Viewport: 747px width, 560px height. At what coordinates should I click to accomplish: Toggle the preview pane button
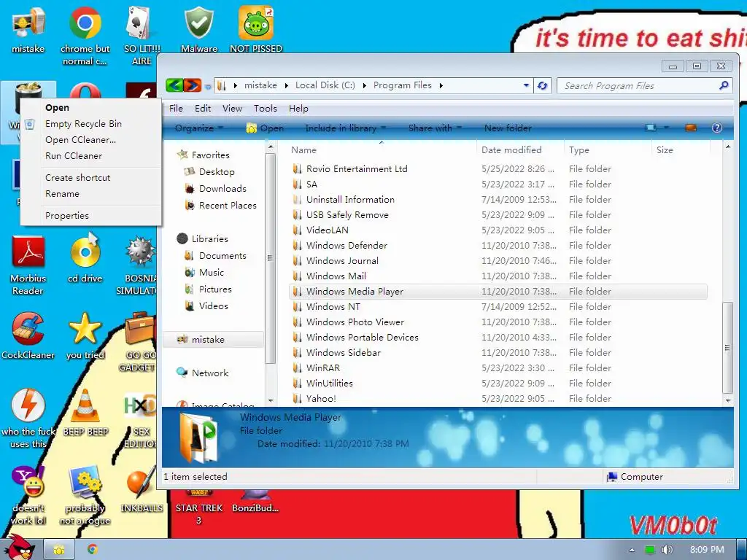click(x=690, y=128)
